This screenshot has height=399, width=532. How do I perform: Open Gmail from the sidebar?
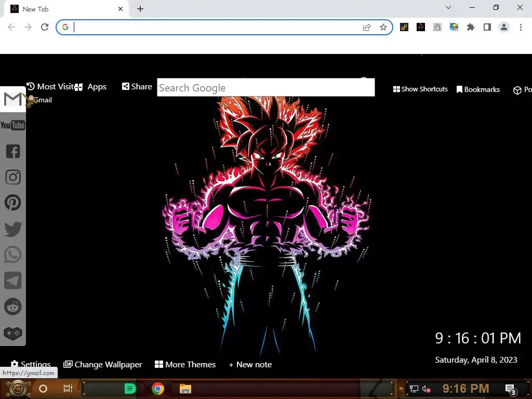tap(12, 99)
